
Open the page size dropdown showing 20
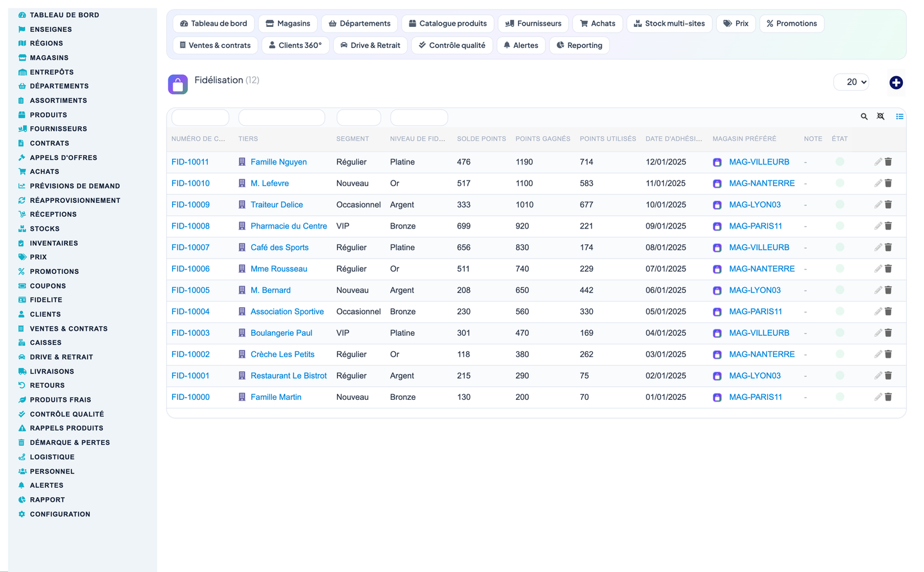[852, 82]
